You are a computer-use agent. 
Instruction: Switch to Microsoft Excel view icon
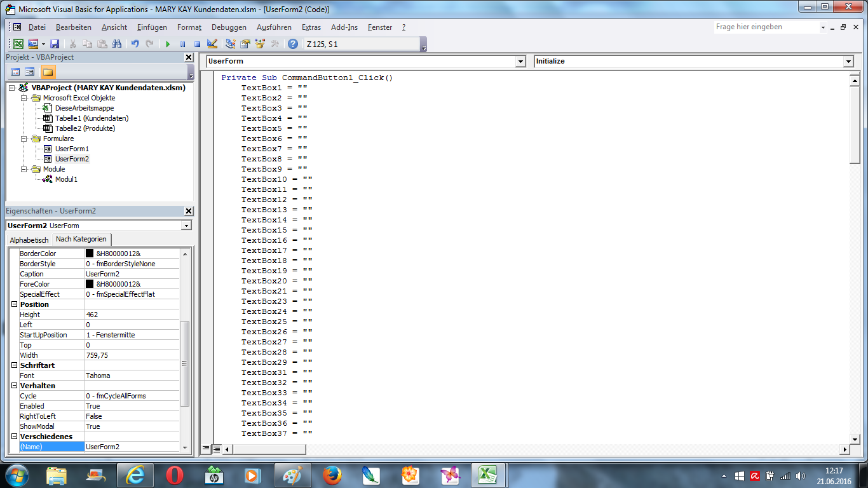click(18, 44)
